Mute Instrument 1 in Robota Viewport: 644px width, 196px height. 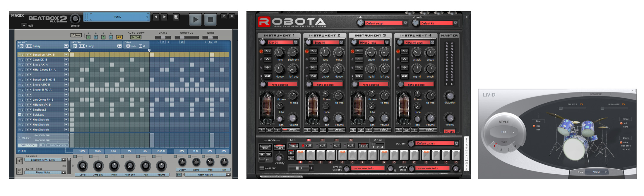[269, 130]
